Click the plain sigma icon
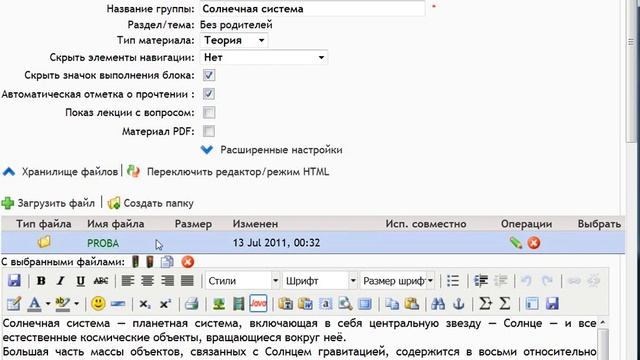 tap(504, 304)
